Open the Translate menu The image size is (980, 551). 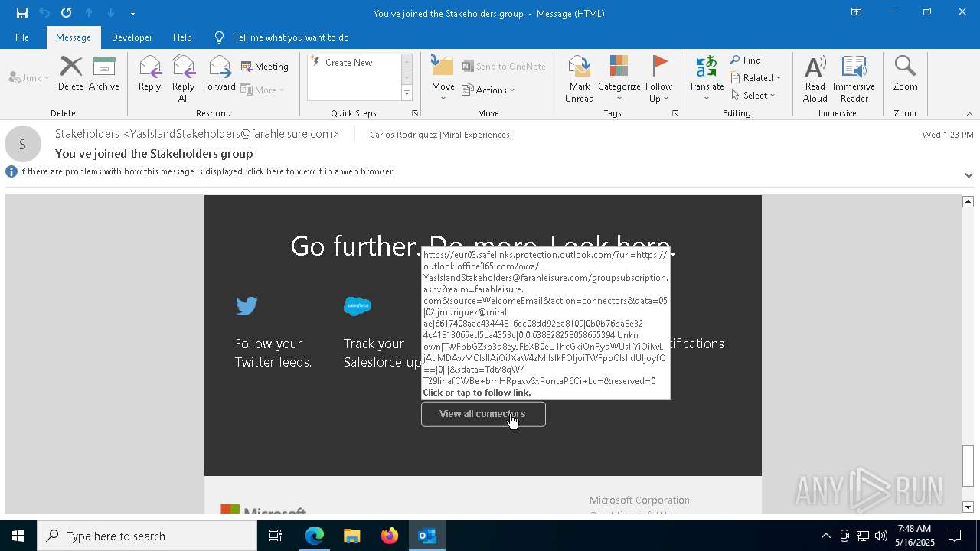[x=706, y=78]
